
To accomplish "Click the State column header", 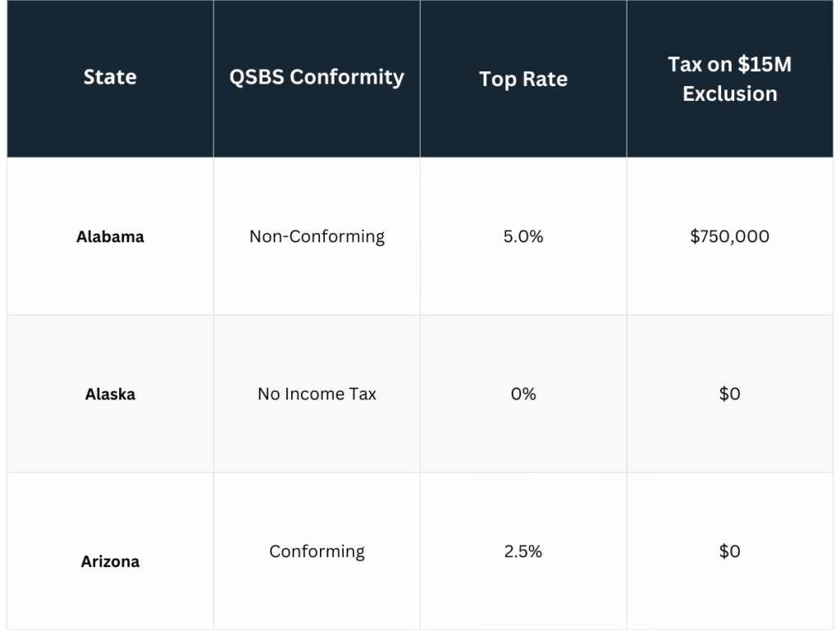I will 110,77.
